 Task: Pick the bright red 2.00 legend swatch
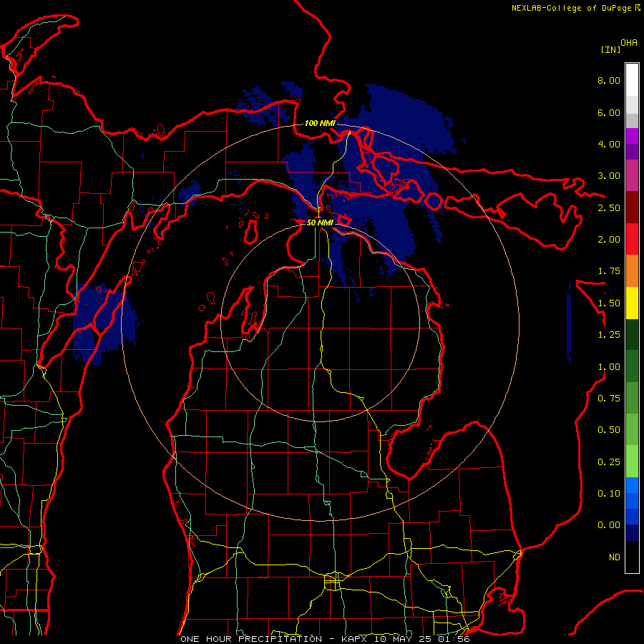tap(632, 239)
